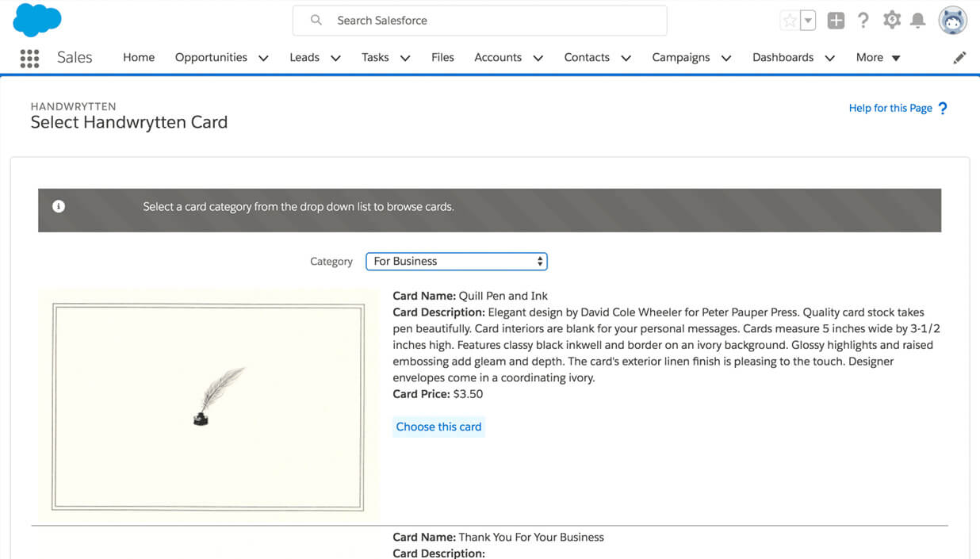This screenshot has height=559, width=980.
Task: Open the Setup gear icon
Action: click(x=892, y=21)
